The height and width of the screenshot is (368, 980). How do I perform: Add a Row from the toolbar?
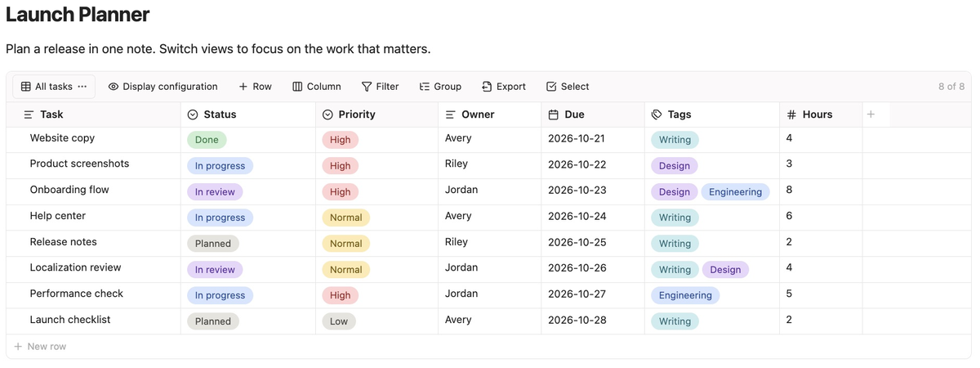[255, 87]
